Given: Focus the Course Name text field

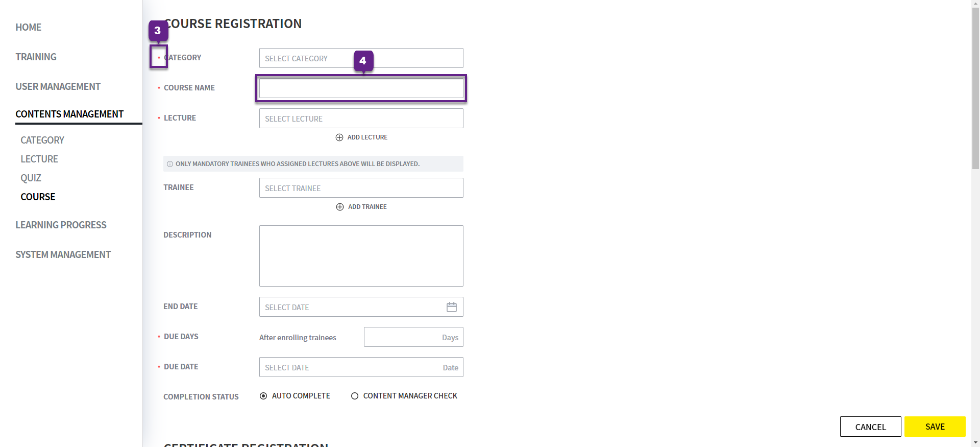Looking at the screenshot, I should point(361,88).
